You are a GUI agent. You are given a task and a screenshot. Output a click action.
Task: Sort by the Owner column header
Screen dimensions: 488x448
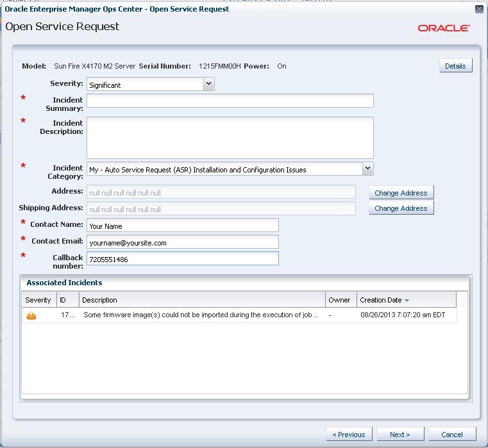pos(341,300)
